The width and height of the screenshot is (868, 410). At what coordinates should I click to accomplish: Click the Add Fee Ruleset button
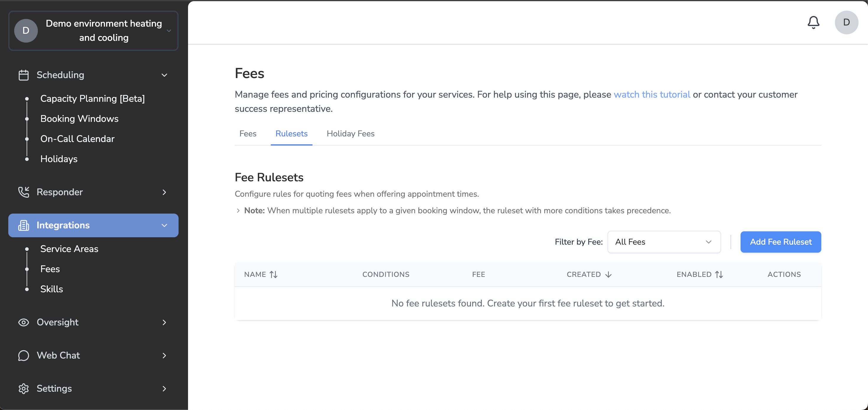(x=780, y=242)
